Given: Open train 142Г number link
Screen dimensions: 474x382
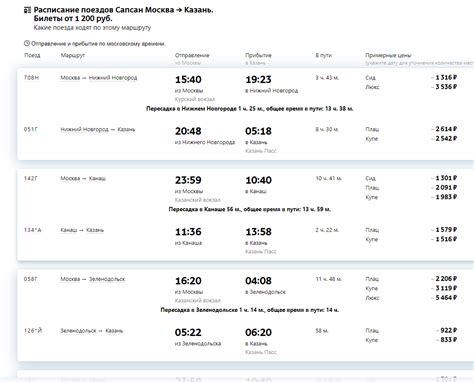Looking at the screenshot, I should tap(31, 178).
